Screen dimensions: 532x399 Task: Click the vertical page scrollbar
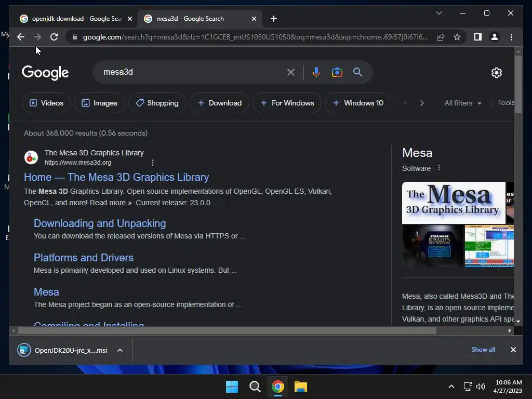518,85
